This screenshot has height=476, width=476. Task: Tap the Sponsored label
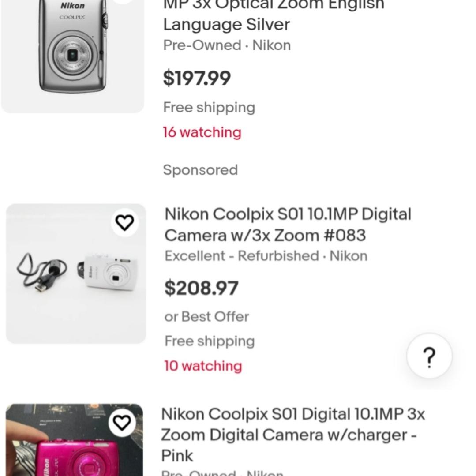[200, 170]
